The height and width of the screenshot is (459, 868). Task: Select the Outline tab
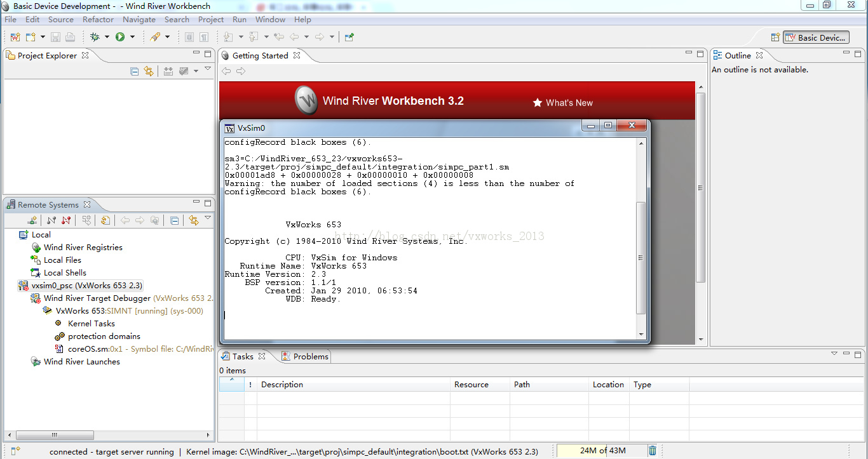pyautogui.click(x=737, y=55)
